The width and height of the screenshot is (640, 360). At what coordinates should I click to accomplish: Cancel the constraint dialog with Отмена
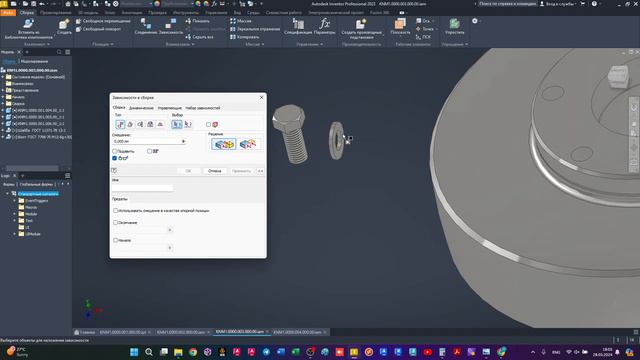tap(215, 171)
